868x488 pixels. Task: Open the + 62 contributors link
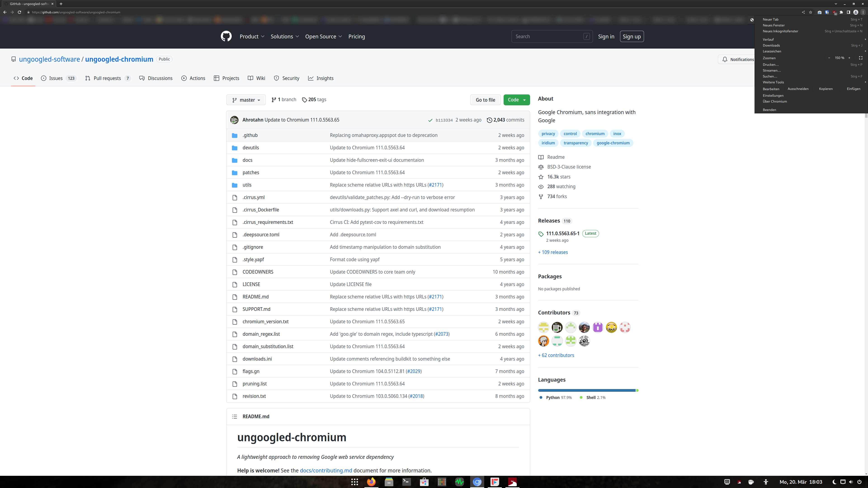pos(556,355)
